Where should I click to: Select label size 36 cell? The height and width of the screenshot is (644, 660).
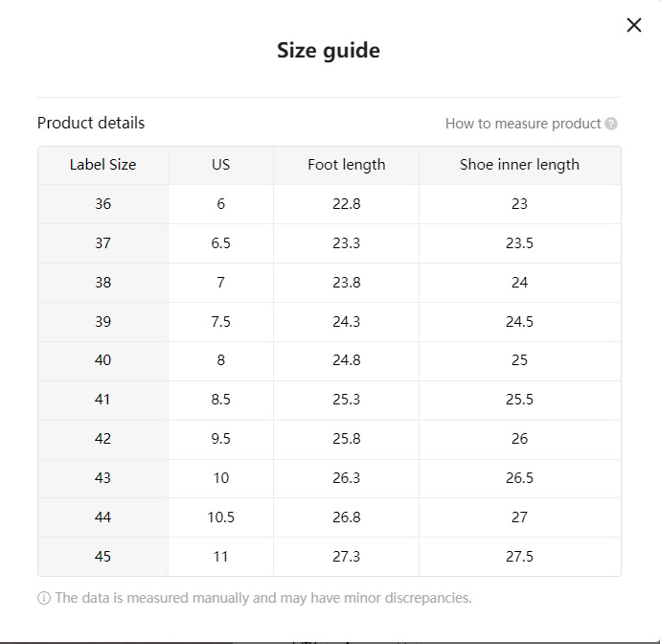click(x=102, y=204)
